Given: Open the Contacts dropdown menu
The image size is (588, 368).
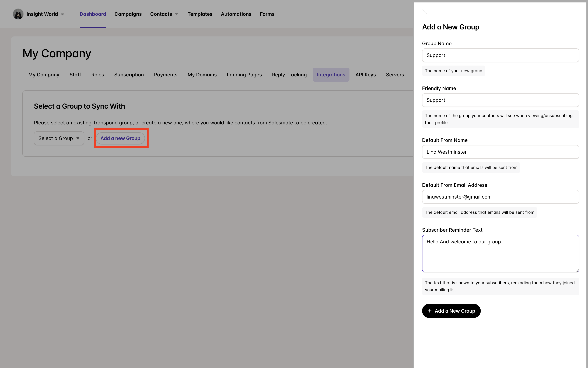Looking at the screenshot, I should [164, 14].
